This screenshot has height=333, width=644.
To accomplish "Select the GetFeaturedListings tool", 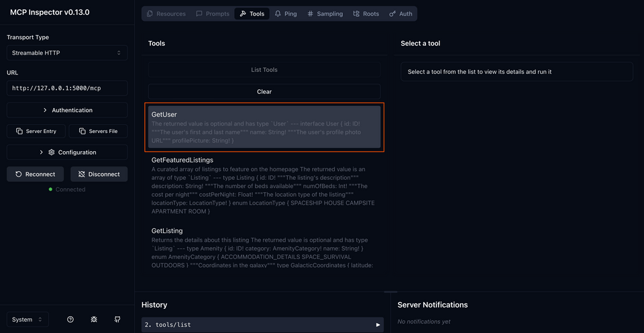I will tap(264, 185).
